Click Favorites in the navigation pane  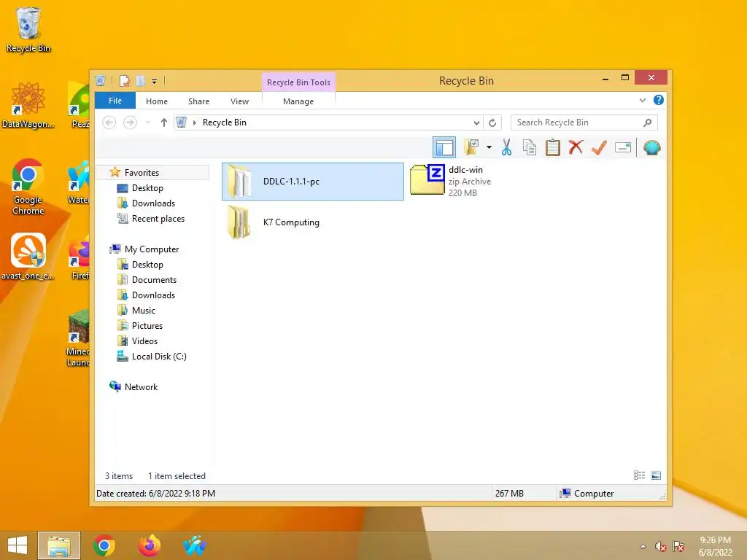tap(142, 172)
